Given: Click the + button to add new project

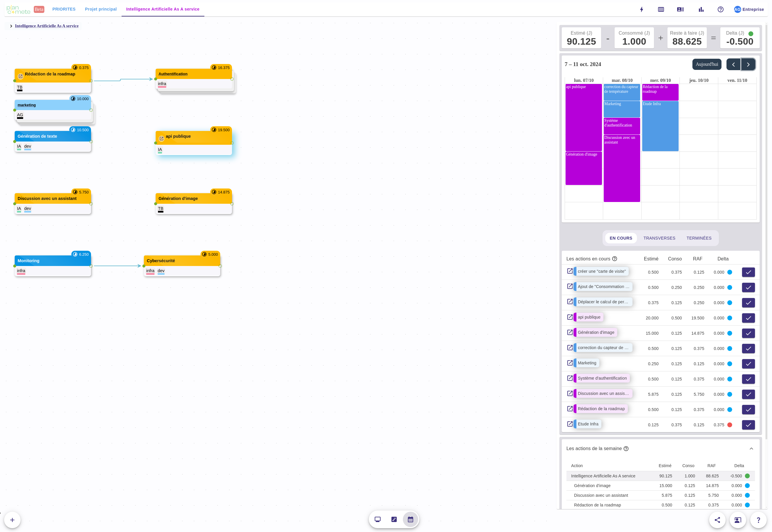Looking at the screenshot, I should [x=12, y=520].
